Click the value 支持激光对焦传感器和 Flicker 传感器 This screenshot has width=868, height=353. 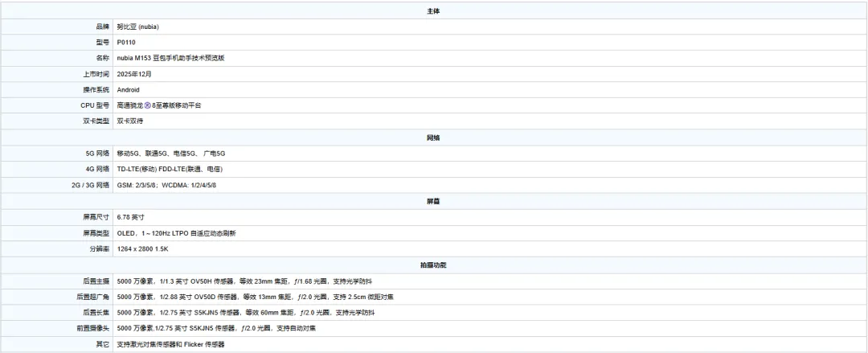pyautogui.click(x=170, y=345)
